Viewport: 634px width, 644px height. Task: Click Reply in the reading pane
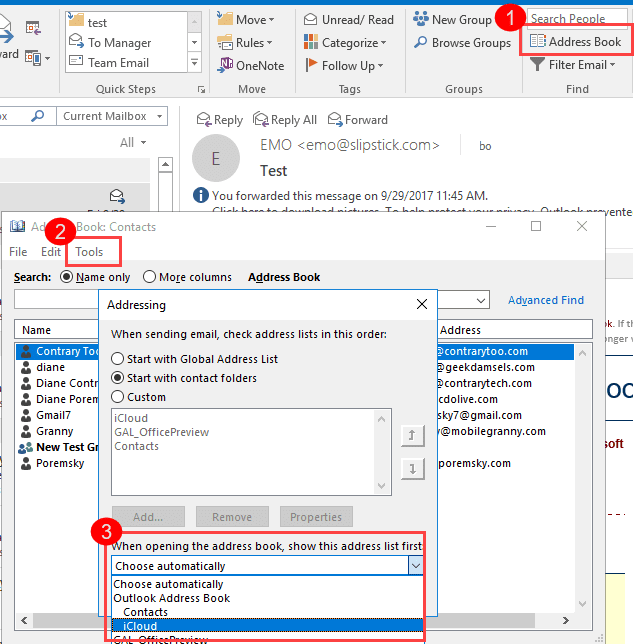pyautogui.click(x=220, y=120)
